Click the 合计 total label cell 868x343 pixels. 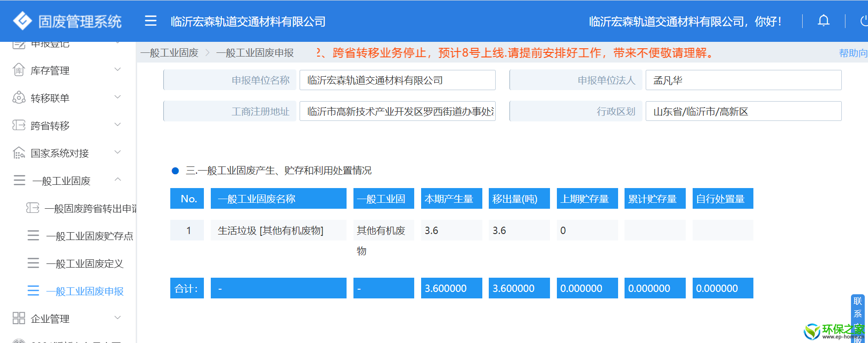[187, 288]
